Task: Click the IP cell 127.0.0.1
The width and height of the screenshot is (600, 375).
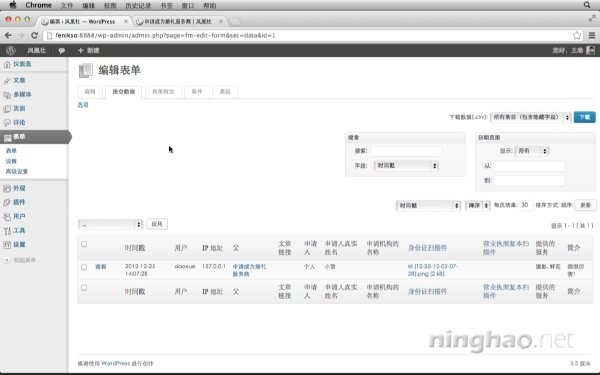Action: click(214, 266)
